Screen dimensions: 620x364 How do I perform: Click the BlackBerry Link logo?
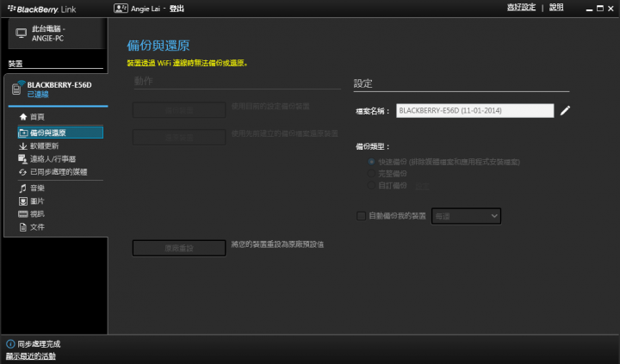click(41, 9)
